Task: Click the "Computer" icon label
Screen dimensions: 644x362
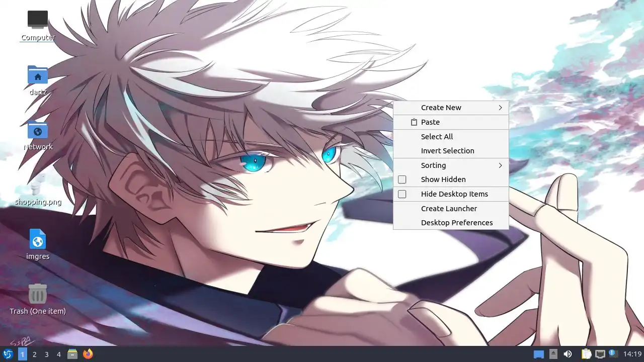Action: (38, 38)
